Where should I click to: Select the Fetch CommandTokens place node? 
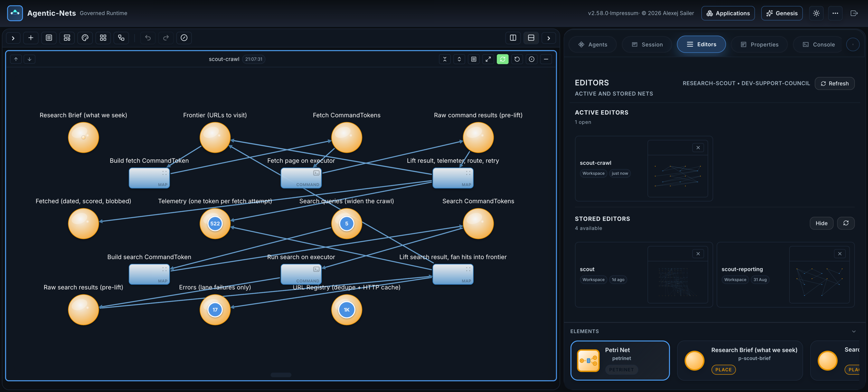(347, 137)
